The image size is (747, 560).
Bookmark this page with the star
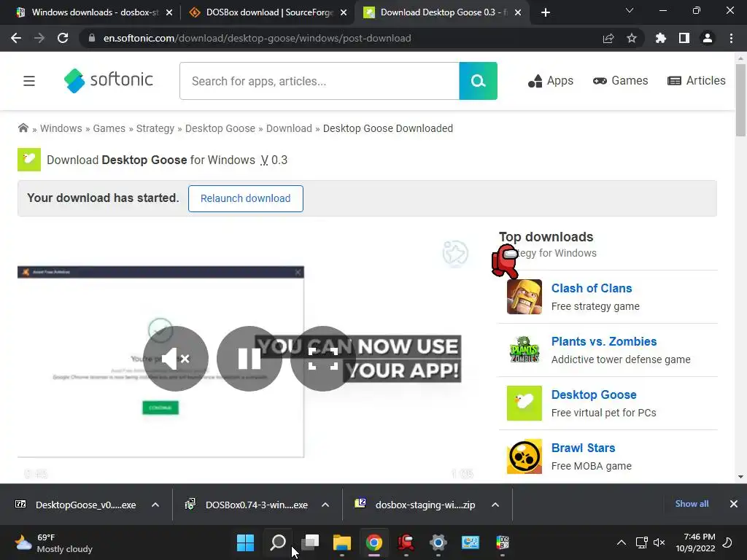[632, 38]
